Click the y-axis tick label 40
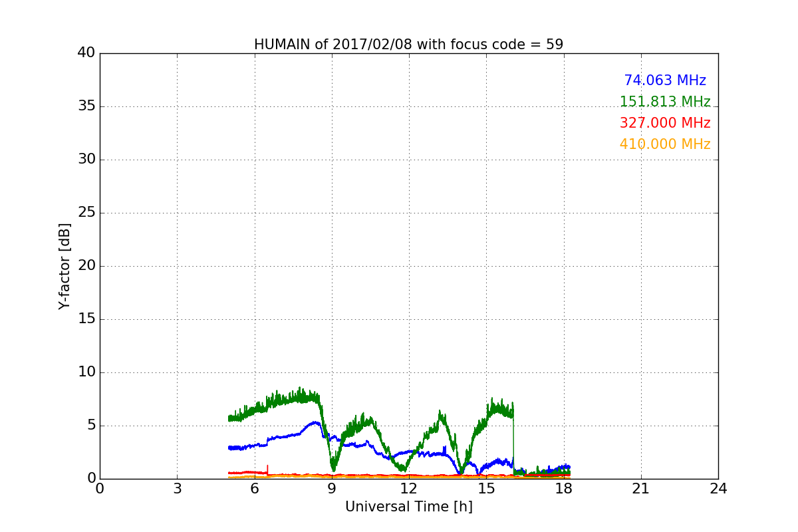The width and height of the screenshot is (798, 532). (x=86, y=53)
